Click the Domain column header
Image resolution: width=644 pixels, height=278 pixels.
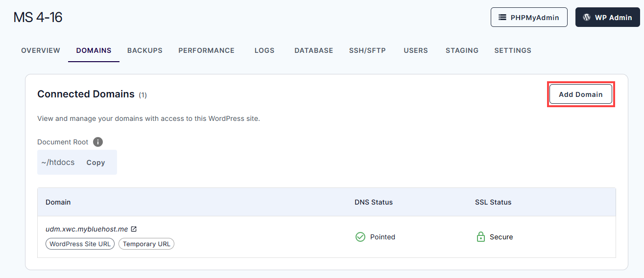58,202
